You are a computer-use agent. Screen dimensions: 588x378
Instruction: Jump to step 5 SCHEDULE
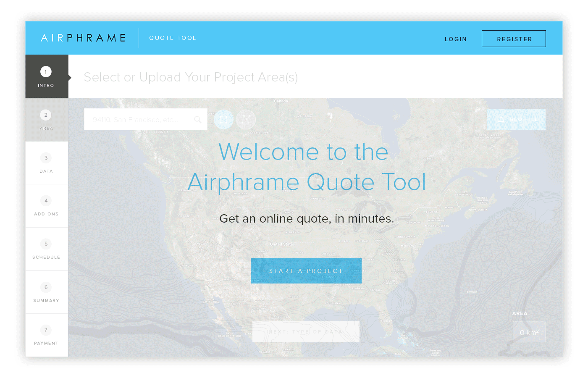[47, 249]
